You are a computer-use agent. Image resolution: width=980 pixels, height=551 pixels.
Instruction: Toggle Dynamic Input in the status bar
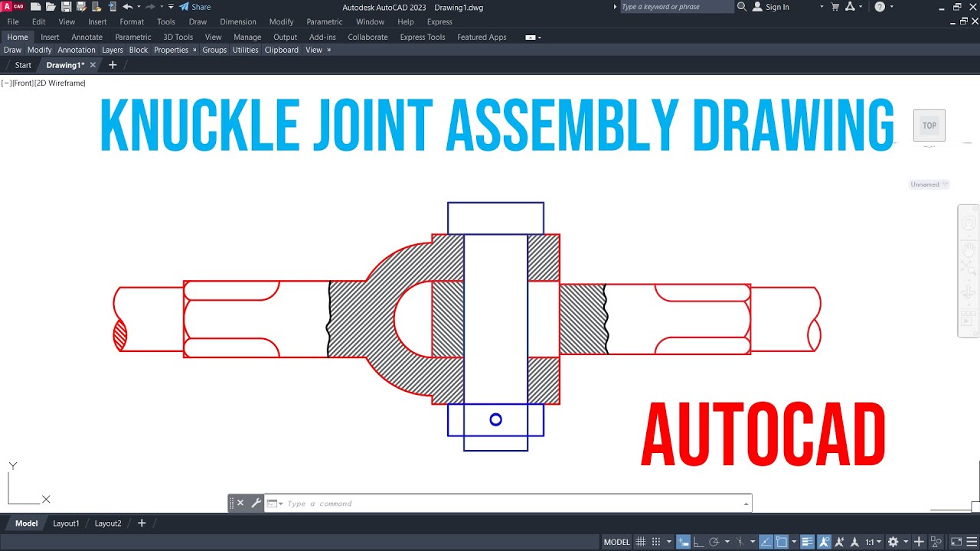tap(683, 542)
